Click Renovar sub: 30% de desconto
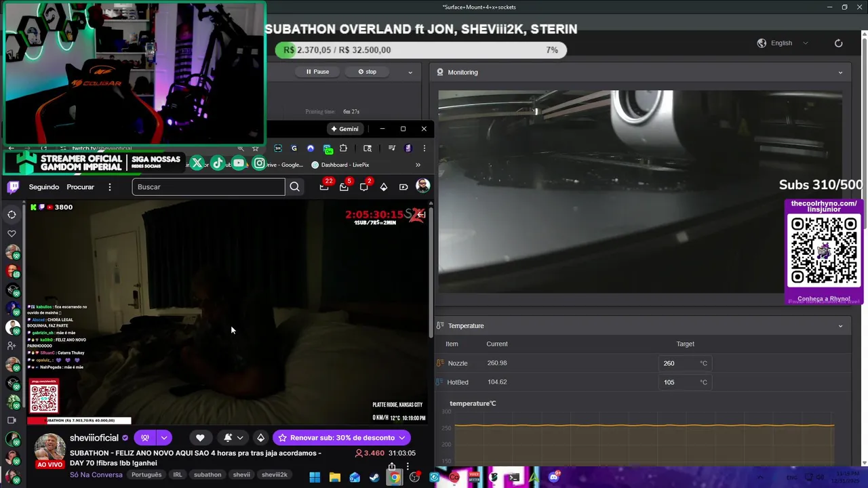Image resolution: width=868 pixels, height=488 pixels. click(342, 438)
